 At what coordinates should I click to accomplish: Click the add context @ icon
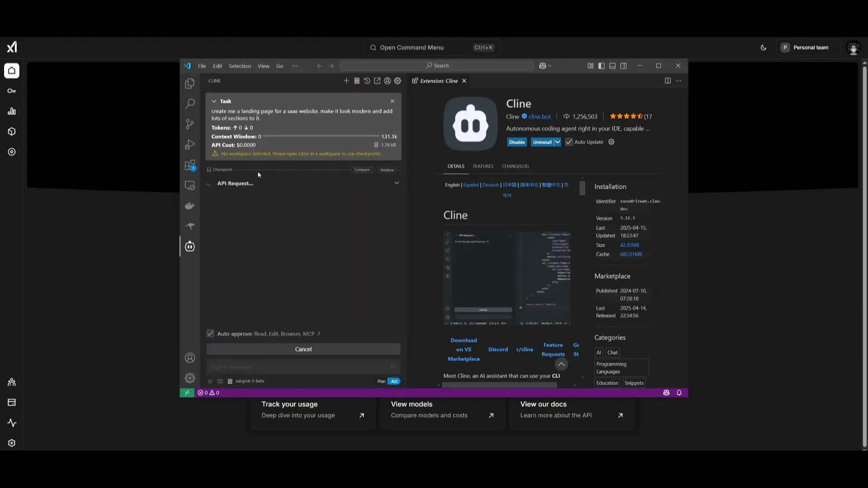[210, 381]
